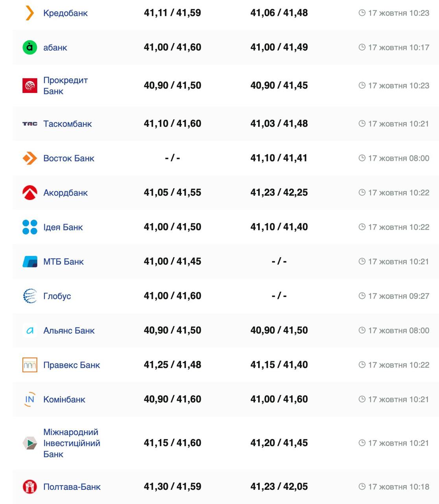439x504 pixels.
Task: Click the blue four-dot Ідея Банк logo
Action: tap(30, 227)
